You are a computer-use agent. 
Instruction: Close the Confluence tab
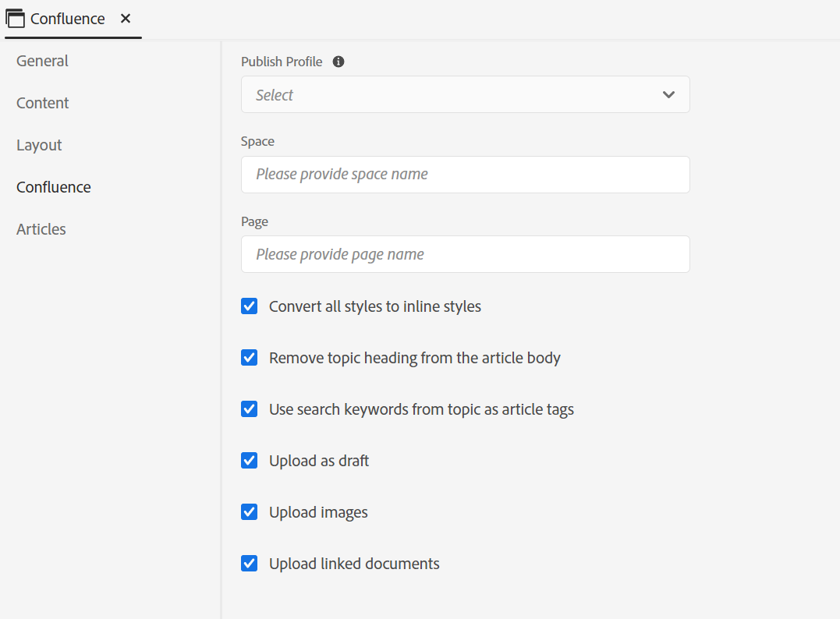point(126,18)
